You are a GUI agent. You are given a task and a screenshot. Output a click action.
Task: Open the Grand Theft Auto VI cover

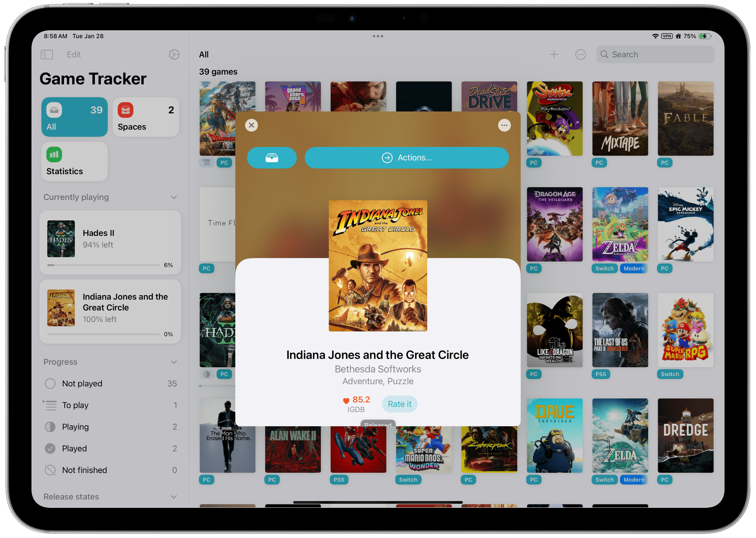pos(293,96)
